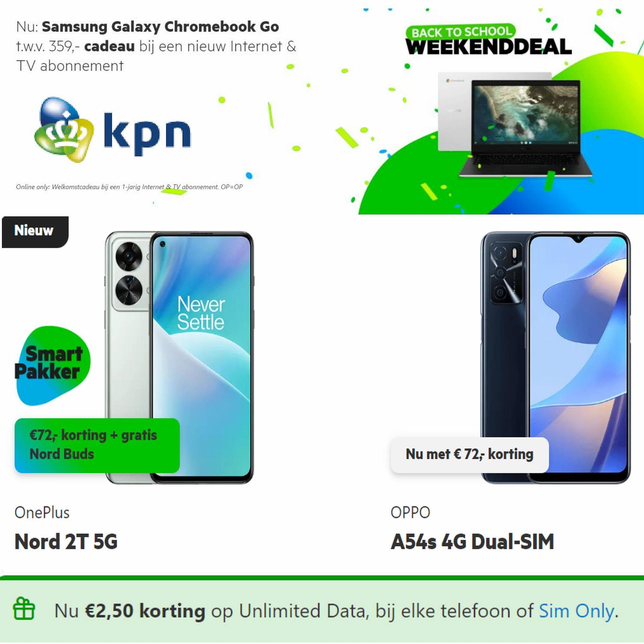This screenshot has width=644, height=644.
Task: Open the OPPO A54s phone image
Action: click(555, 357)
